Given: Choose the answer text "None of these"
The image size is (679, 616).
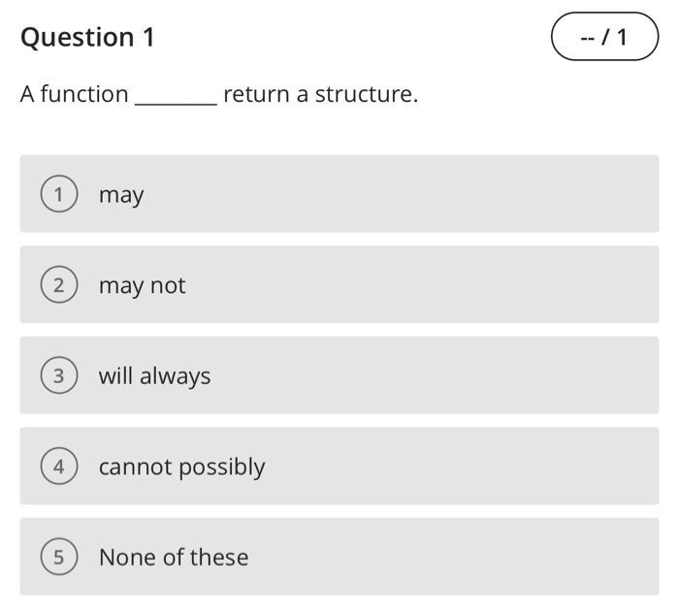Looking at the screenshot, I should point(174,557).
